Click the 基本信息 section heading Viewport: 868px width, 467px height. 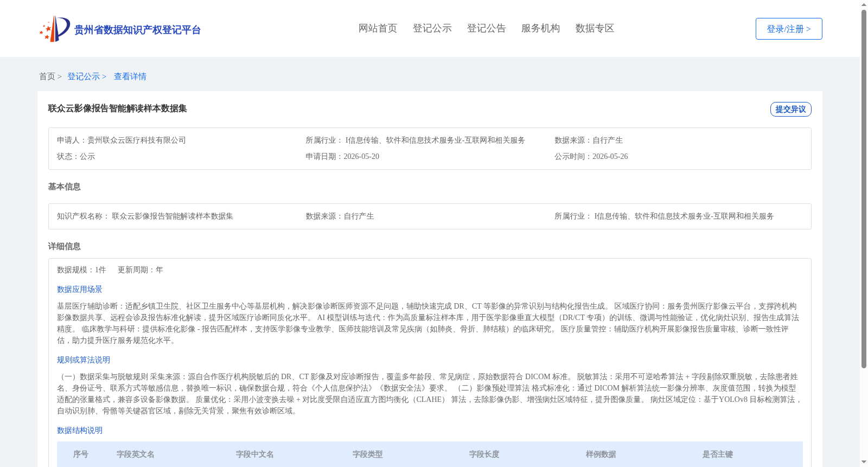64,187
